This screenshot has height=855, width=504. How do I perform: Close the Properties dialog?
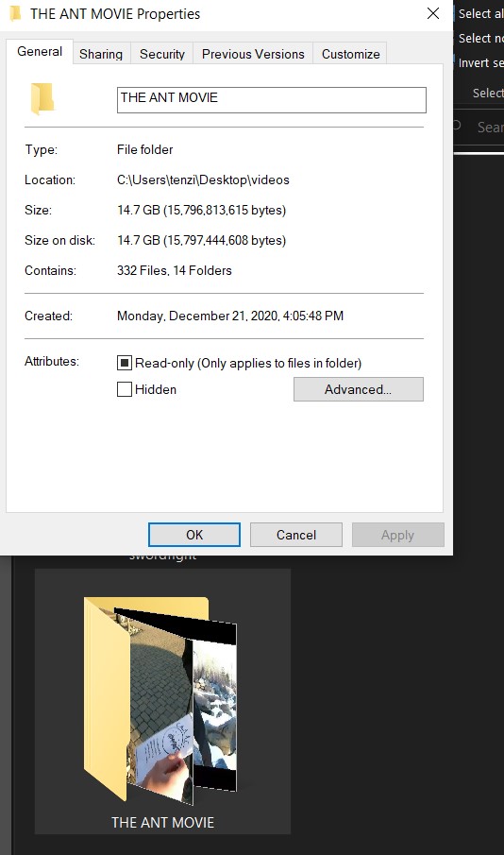(433, 13)
